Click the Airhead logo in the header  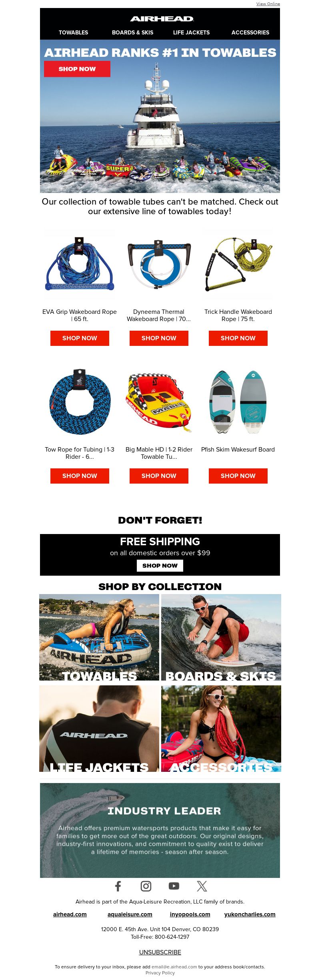(x=162, y=19)
